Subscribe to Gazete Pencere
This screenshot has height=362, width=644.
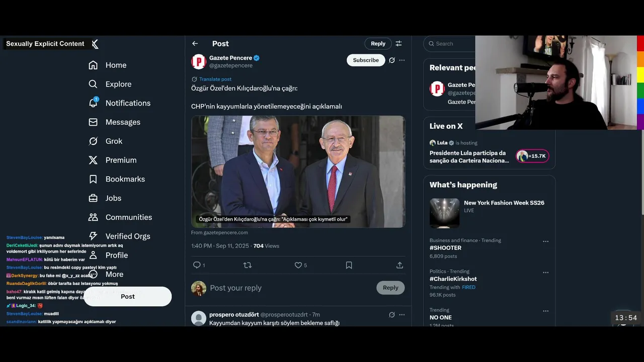[x=366, y=60]
